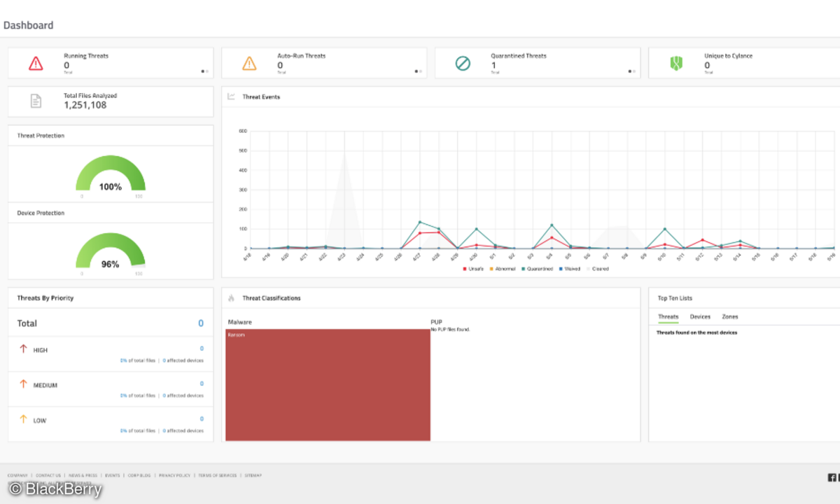Click the HIGH priority red arrow icon
Viewport: 840px width, 504px height.
(x=23, y=349)
